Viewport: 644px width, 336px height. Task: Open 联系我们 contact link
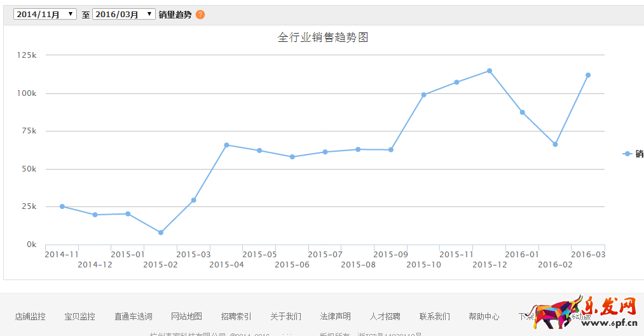tap(435, 316)
